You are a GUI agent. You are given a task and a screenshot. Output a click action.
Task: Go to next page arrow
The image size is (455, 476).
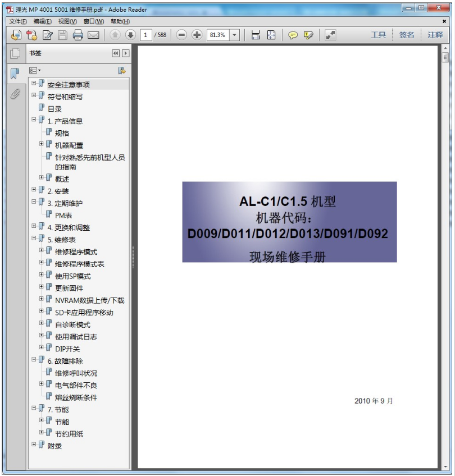pos(131,35)
